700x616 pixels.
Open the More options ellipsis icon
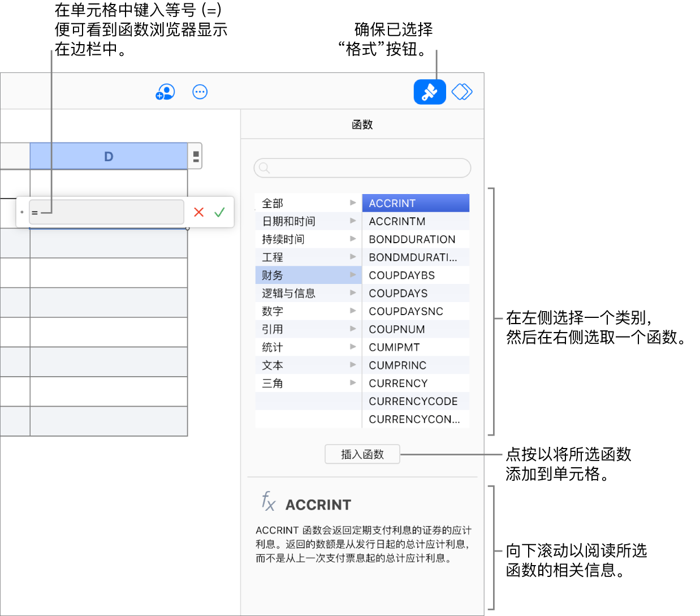200,92
